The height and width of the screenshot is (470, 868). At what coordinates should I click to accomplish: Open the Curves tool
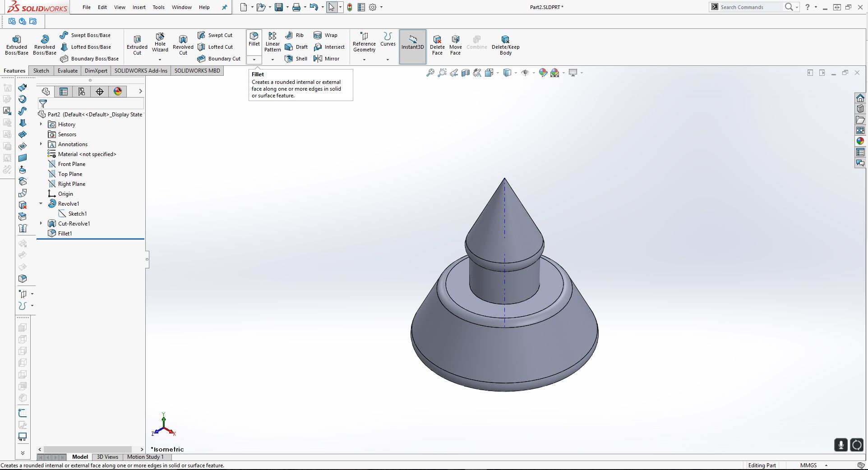click(x=388, y=39)
